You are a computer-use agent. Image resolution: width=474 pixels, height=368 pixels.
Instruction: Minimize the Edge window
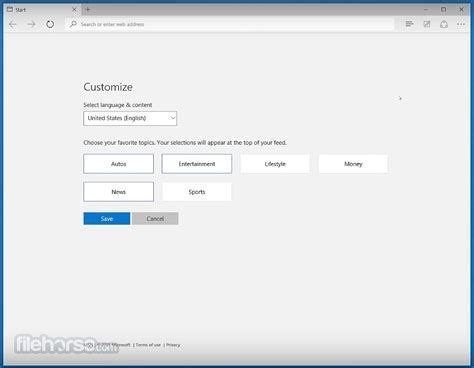pos(426,10)
